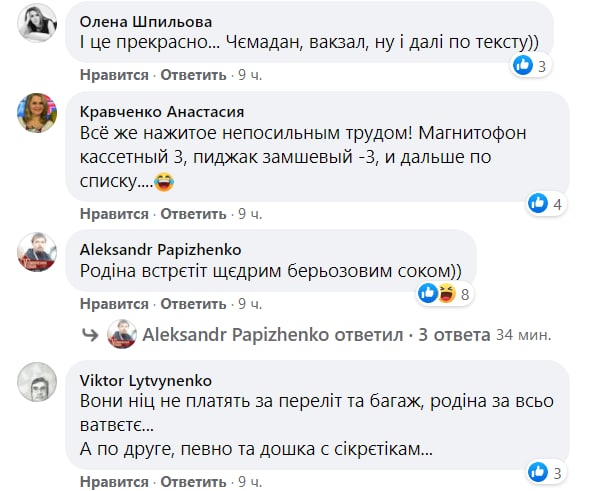Click reply arrow icon beside thread
612x491 pixels.
pos(89,334)
